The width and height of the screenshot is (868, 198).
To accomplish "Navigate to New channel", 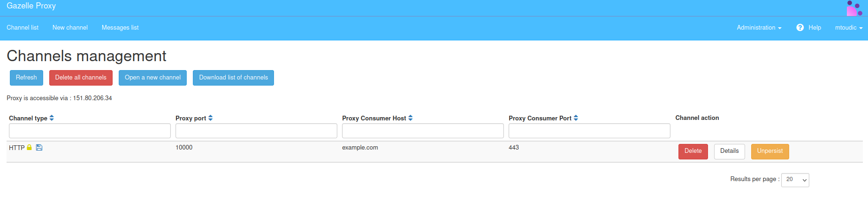I will tap(70, 28).
